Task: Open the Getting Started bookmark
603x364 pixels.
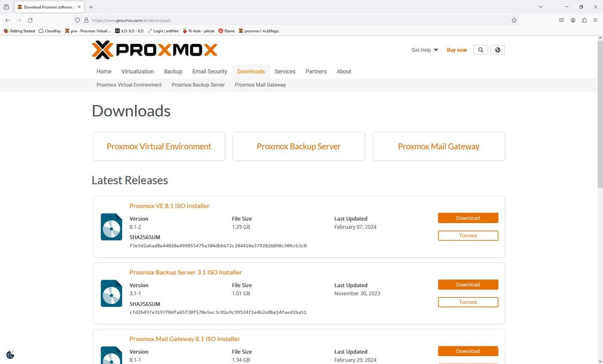Action: coord(19,31)
